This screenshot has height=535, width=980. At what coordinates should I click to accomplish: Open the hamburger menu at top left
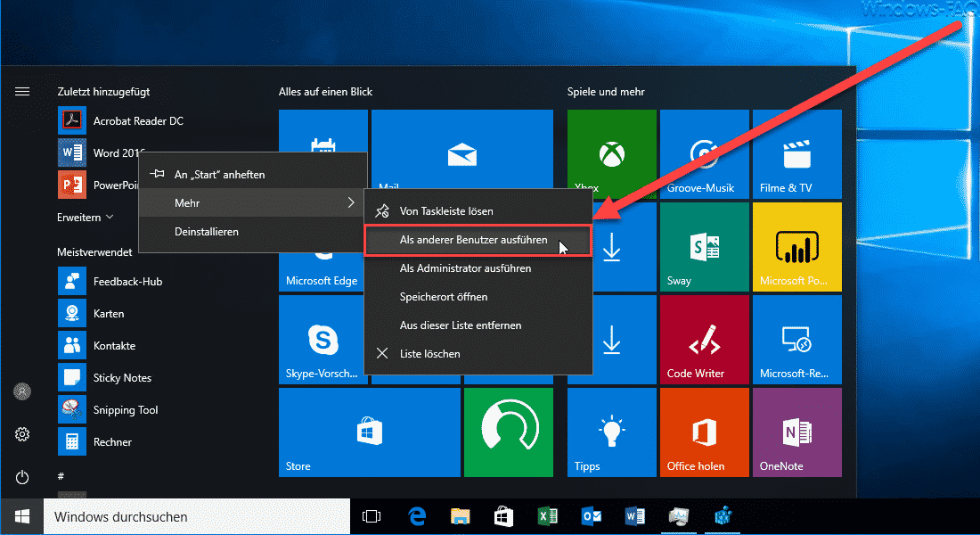[22, 91]
